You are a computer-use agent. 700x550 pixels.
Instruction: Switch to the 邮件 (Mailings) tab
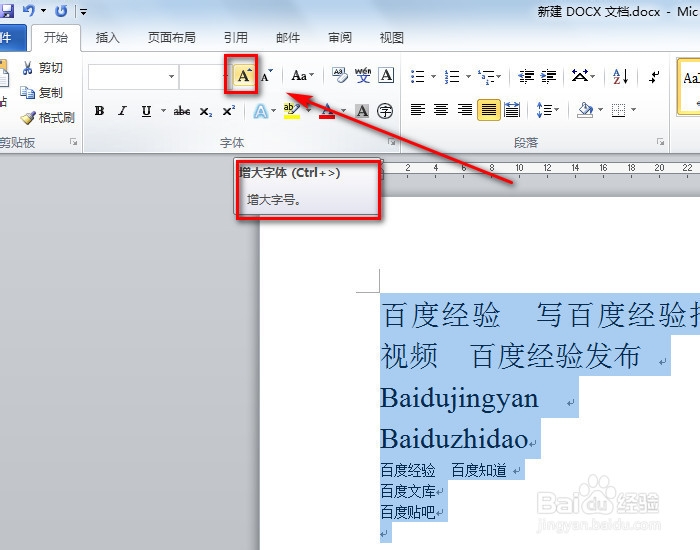288,38
